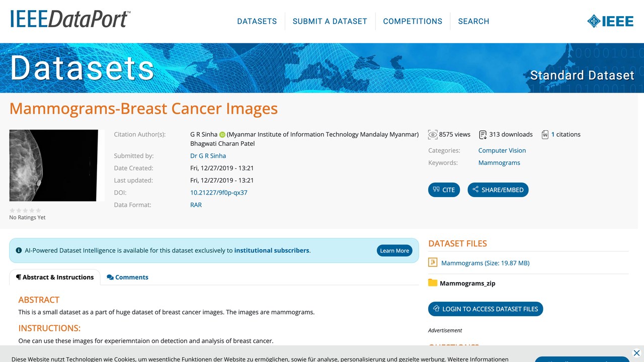644x362 pixels.
Task: Click the No Ratings Yet text
Action: coord(27,217)
